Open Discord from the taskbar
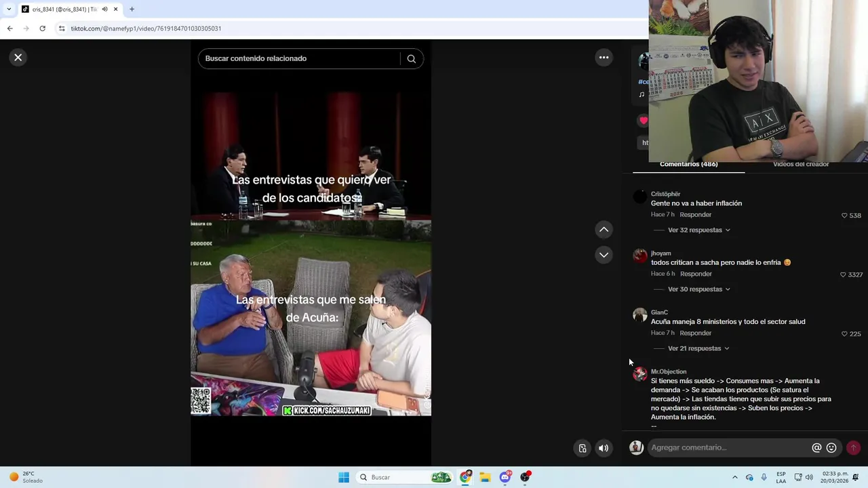Viewport: 868px width, 488px height. 505,477
